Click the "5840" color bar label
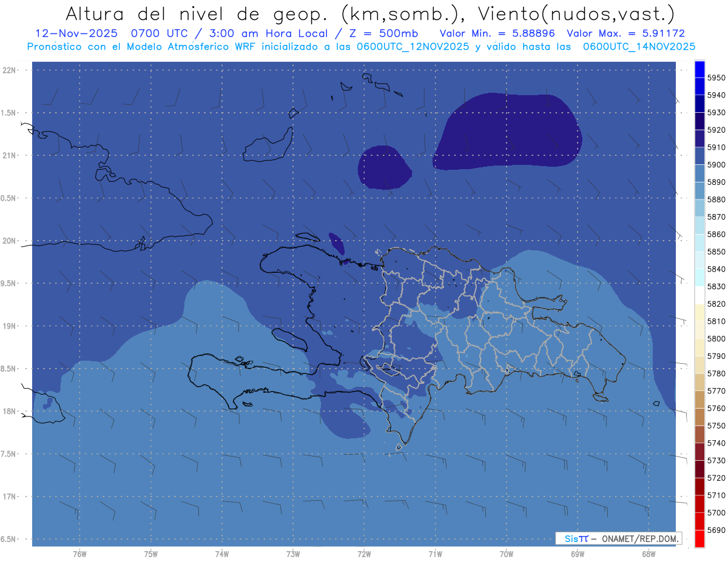The width and height of the screenshot is (728, 562). point(716,269)
